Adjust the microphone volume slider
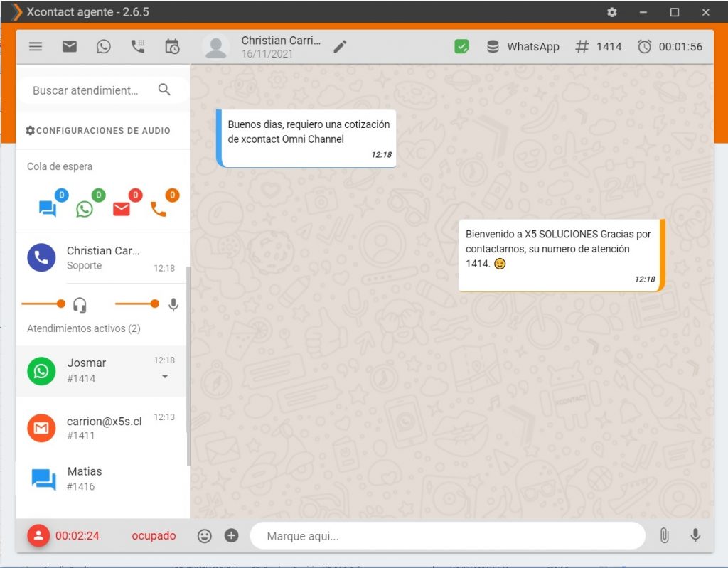728x568 pixels. click(x=137, y=304)
